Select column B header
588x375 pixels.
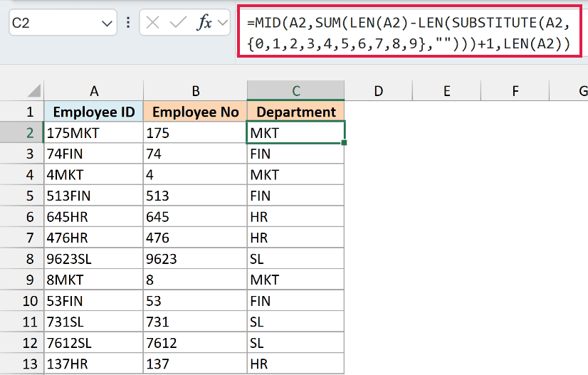point(195,91)
